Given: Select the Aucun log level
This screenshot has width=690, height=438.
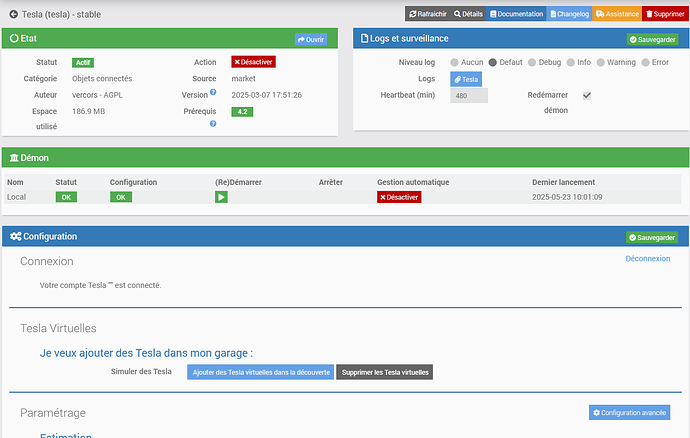Looking at the screenshot, I should [x=454, y=63].
